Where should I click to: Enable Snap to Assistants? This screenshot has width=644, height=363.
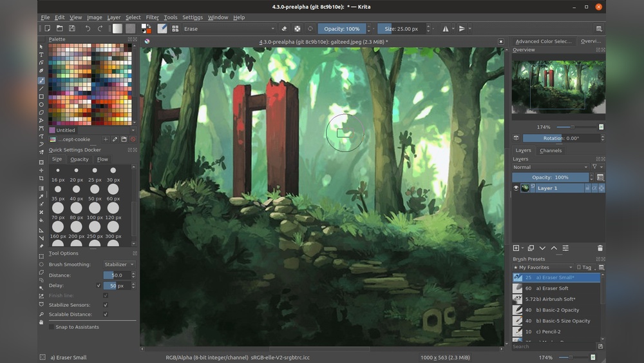click(x=52, y=327)
